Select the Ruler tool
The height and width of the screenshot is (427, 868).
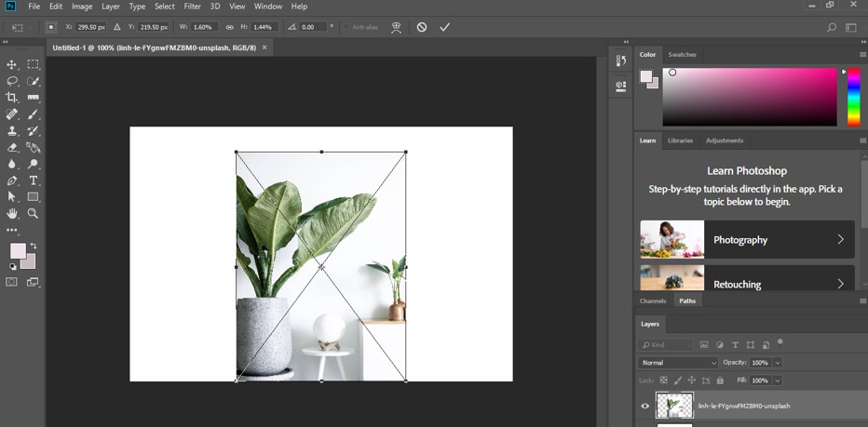coord(34,98)
